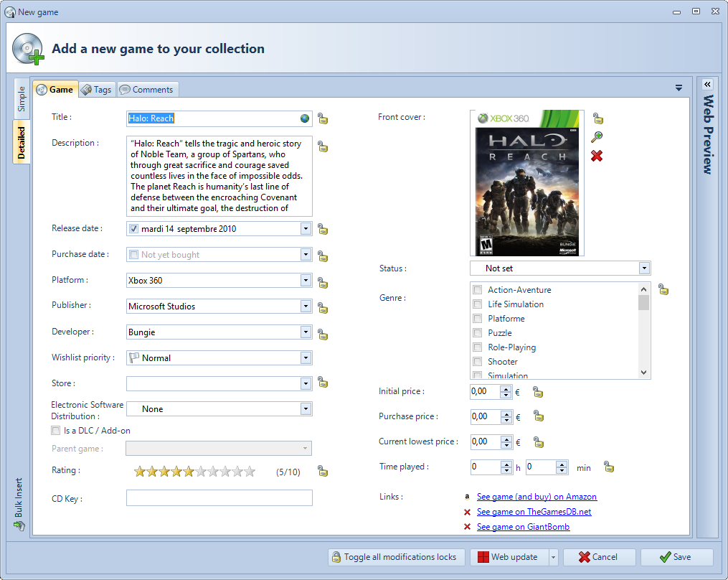The width and height of the screenshot is (728, 580).
Task: Click the globe icon in Title field
Action: [305, 118]
